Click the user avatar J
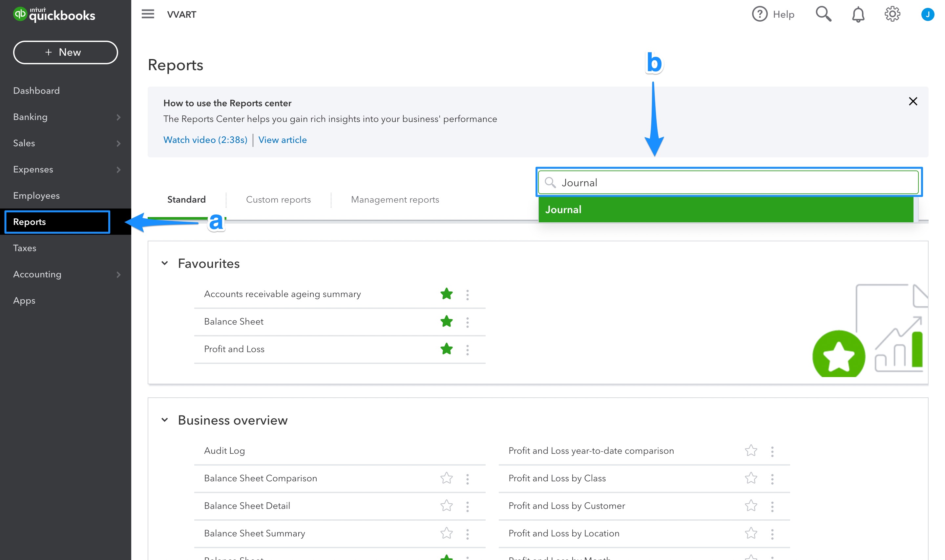Image resolution: width=945 pixels, height=560 pixels. 928,14
